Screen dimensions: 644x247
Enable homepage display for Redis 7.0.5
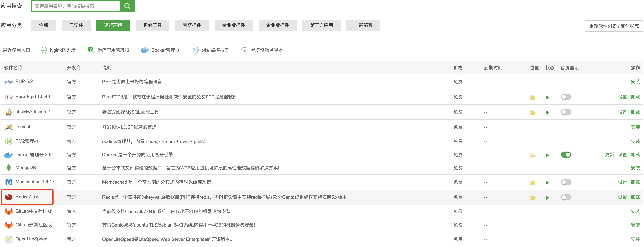coord(566,197)
